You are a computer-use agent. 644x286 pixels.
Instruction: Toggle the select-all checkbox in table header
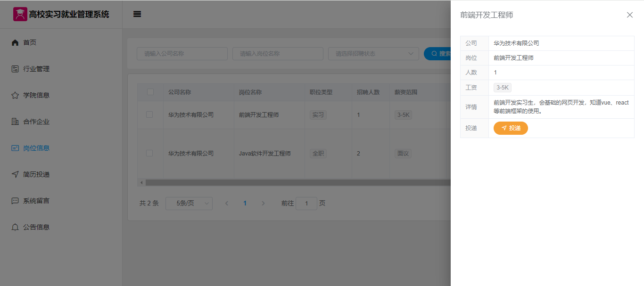point(150,92)
